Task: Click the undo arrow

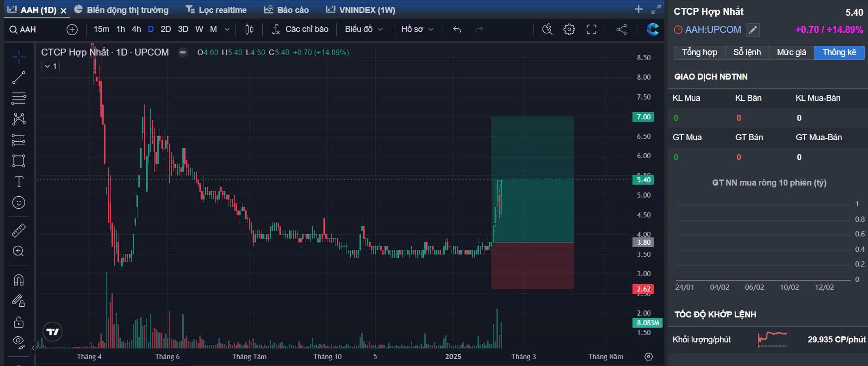Action: (x=457, y=30)
